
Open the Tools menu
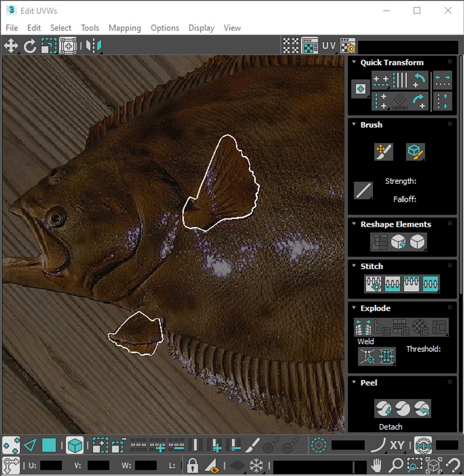tap(90, 28)
